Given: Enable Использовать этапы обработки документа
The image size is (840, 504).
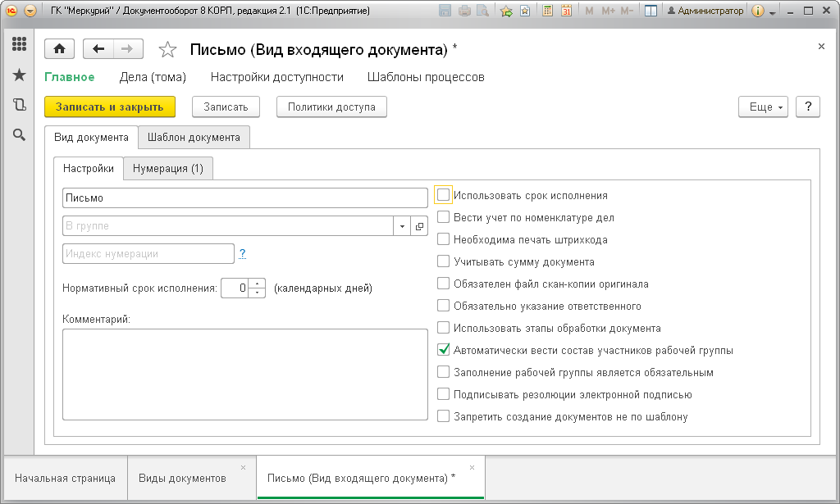Looking at the screenshot, I should (443, 328).
